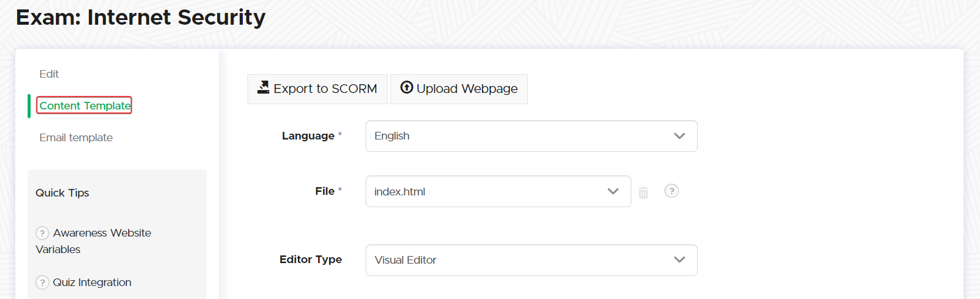This screenshot has width=980, height=299.
Task: Switch to Content Template in the sidebar
Action: pos(85,105)
